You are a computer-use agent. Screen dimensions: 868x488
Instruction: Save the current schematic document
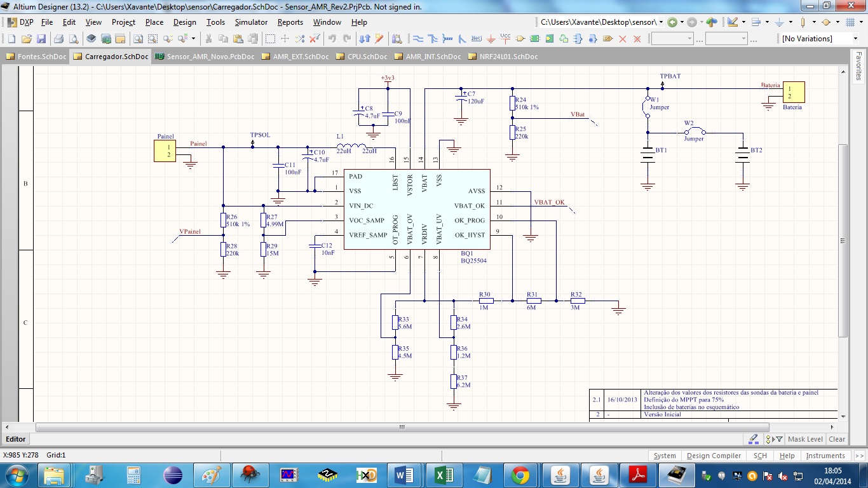point(43,38)
